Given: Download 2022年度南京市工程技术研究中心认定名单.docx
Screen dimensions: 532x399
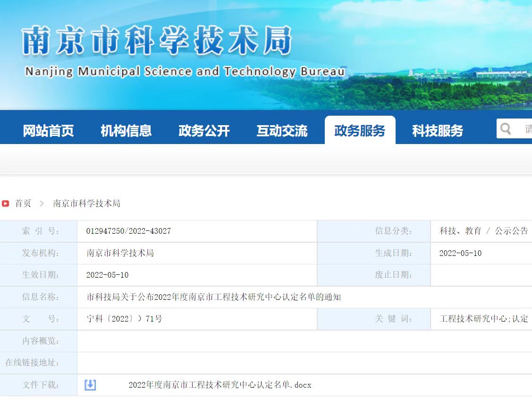Looking at the screenshot, I should pyautogui.click(x=220, y=385).
